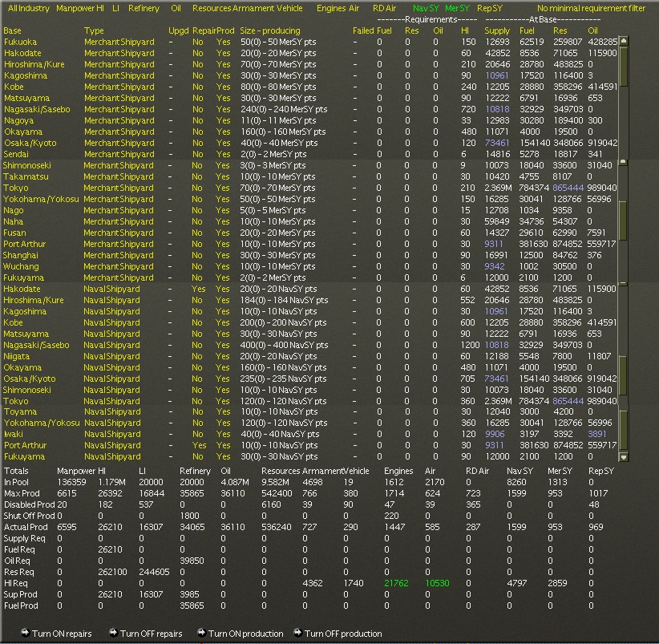This screenshot has width=659, height=644.
Task: Open Takamatsu base entry
Action: pos(26,177)
